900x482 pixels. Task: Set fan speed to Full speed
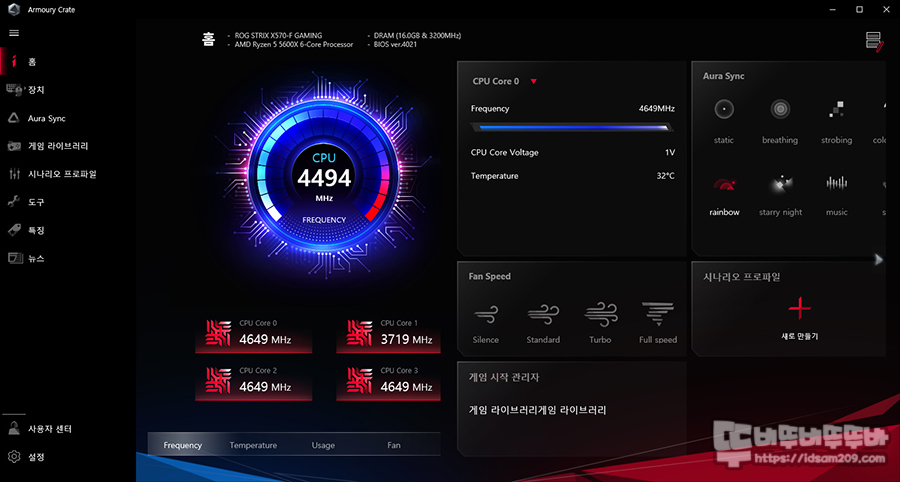click(x=658, y=322)
